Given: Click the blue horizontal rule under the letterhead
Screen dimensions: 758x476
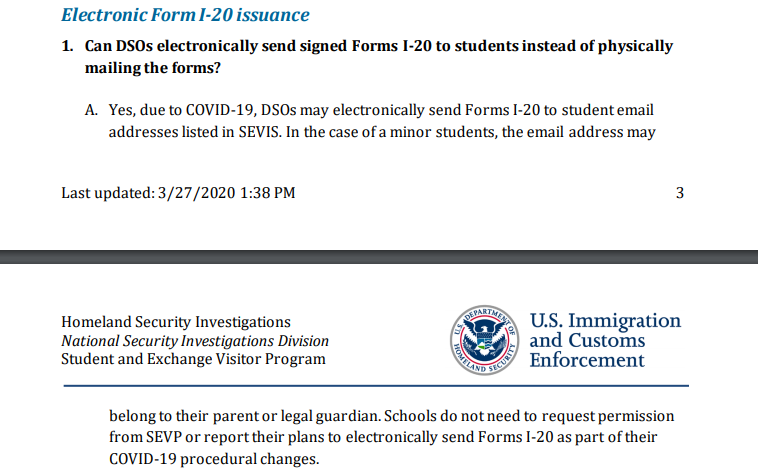Looking at the screenshot, I should coord(376,386).
